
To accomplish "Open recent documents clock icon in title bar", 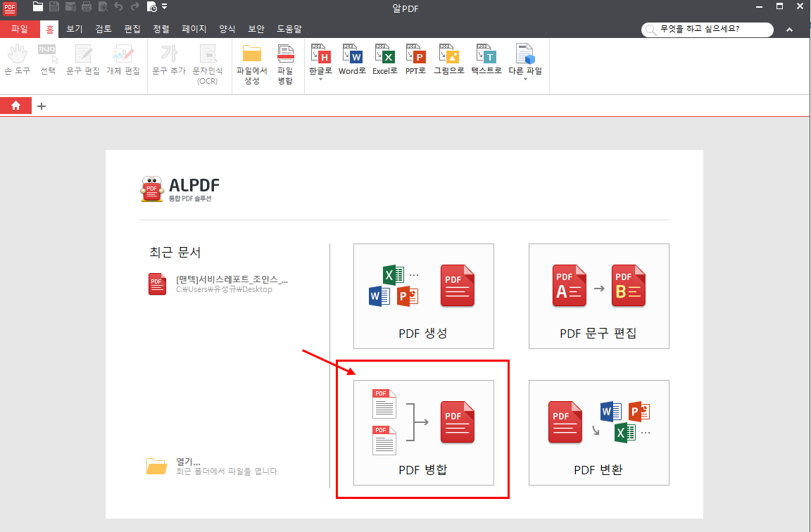I will tap(151, 7).
